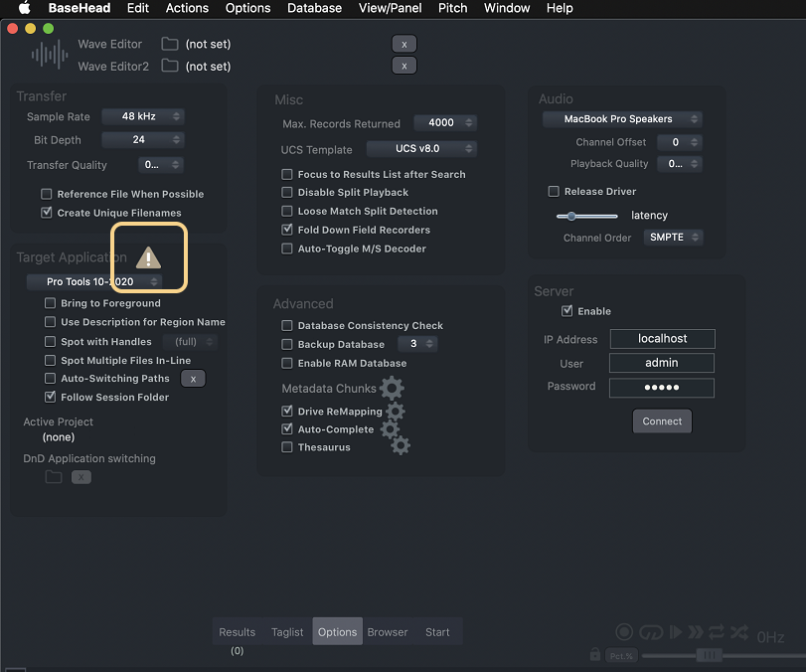
Task: Uncheck Follow Session Folder
Action: pos(50,397)
